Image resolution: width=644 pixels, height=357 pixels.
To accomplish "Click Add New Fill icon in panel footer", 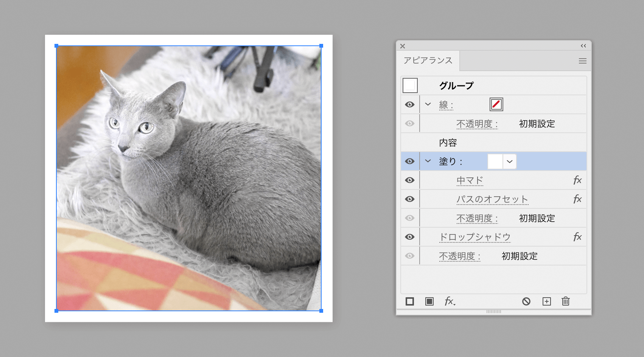I will coord(429,301).
